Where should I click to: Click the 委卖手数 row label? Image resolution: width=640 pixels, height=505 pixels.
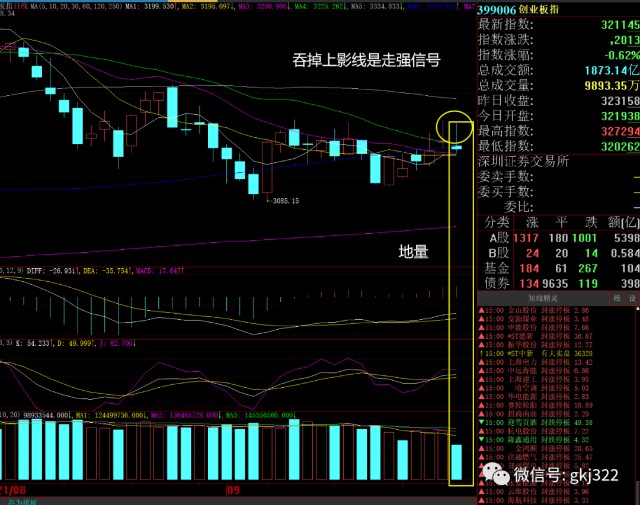tap(506, 177)
